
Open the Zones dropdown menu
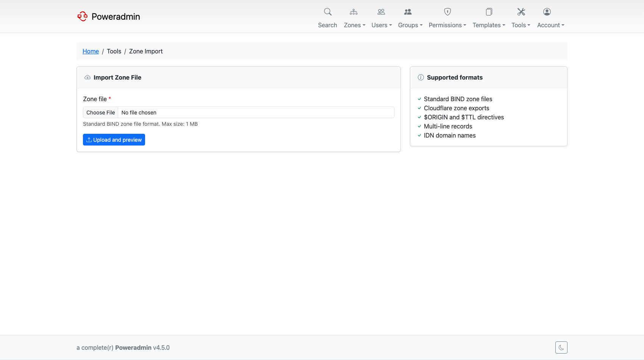[x=355, y=25]
